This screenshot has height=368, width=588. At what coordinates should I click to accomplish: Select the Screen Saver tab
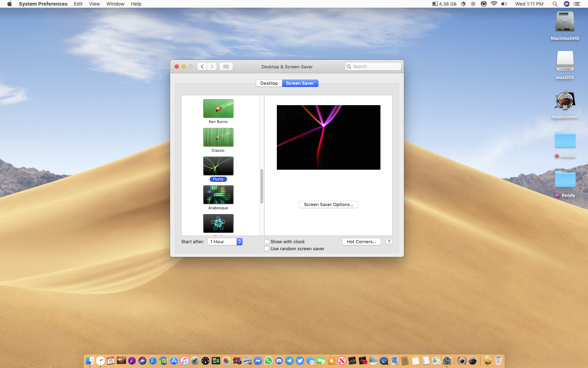coord(300,83)
